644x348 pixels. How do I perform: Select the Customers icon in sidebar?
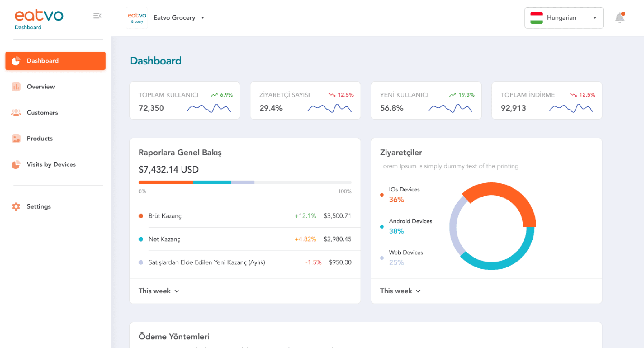16,113
